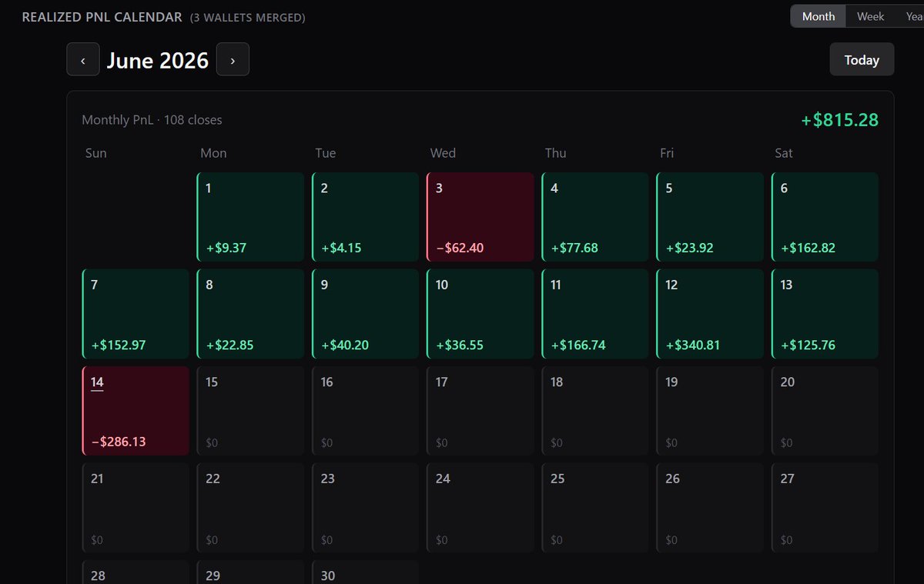Open June 8 cell showing +$22.85
Image resolution: width=924 pixels, height=584 pixels.
(251, 314)
